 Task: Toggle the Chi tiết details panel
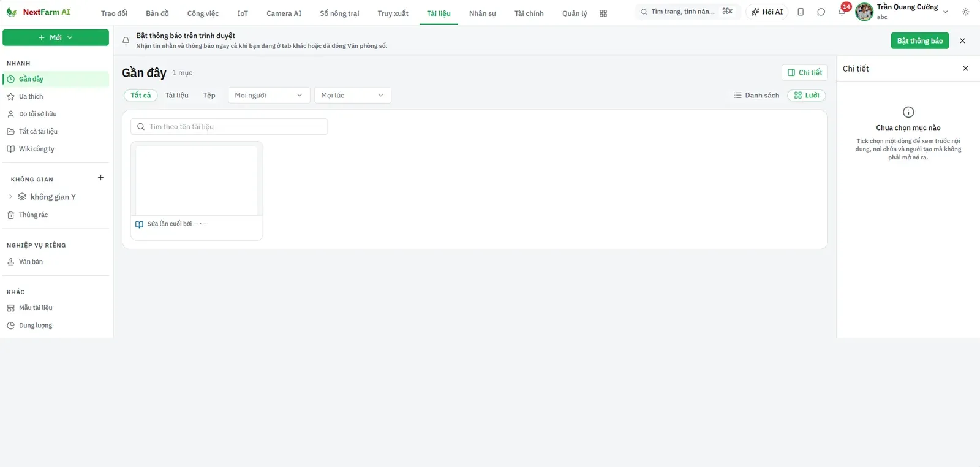click(x=805, y=72)
